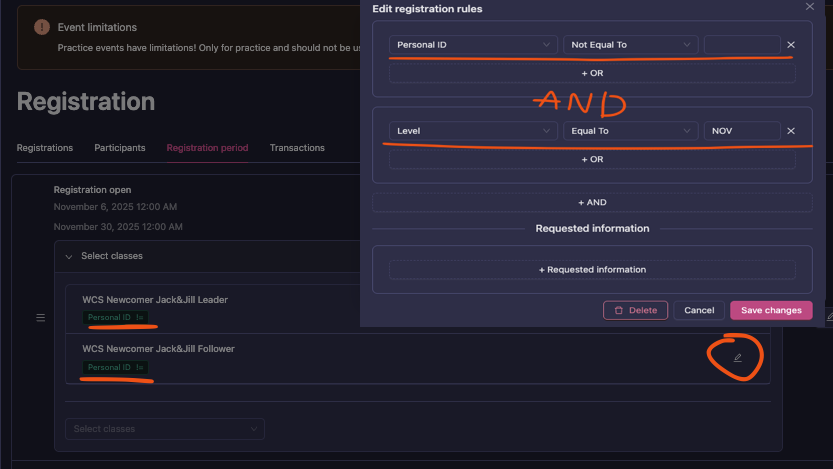Screen dimensions: 833x469
Task: Open the Not Equal To operator dropdown
Action: pyautogui.click(x=631, y=45)
